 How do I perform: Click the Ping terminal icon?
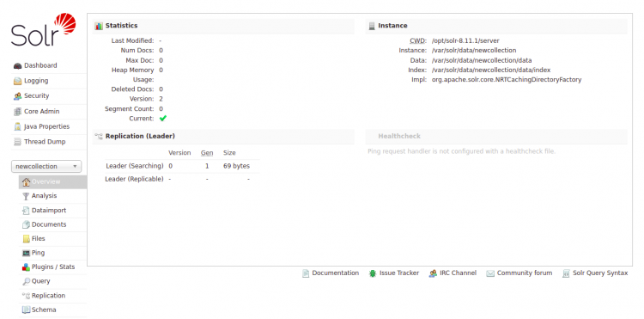pyautogui.click(x=26, y=253)
